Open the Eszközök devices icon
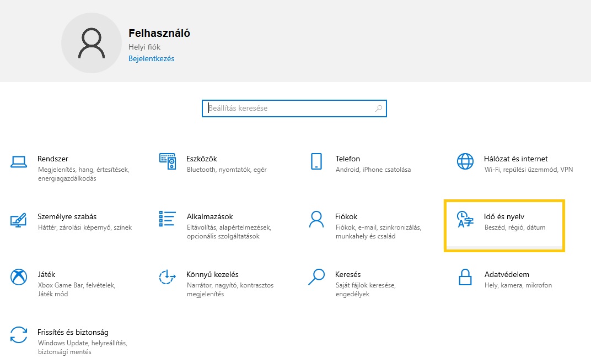 167,161
